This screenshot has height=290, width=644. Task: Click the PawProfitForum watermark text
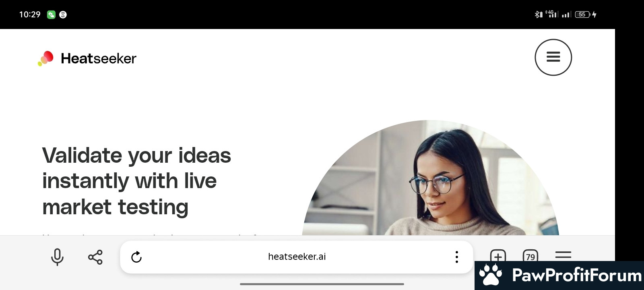(x=577, y=275)
